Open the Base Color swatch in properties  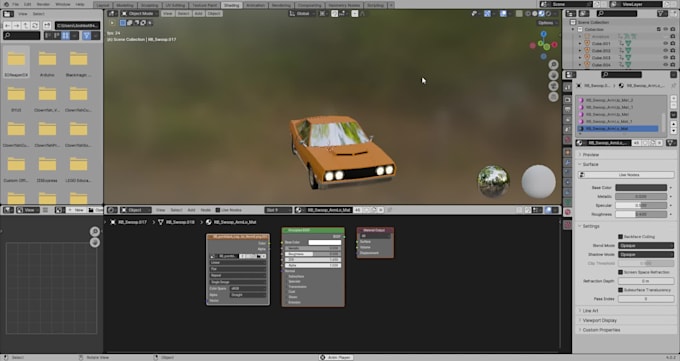point(641,187)
